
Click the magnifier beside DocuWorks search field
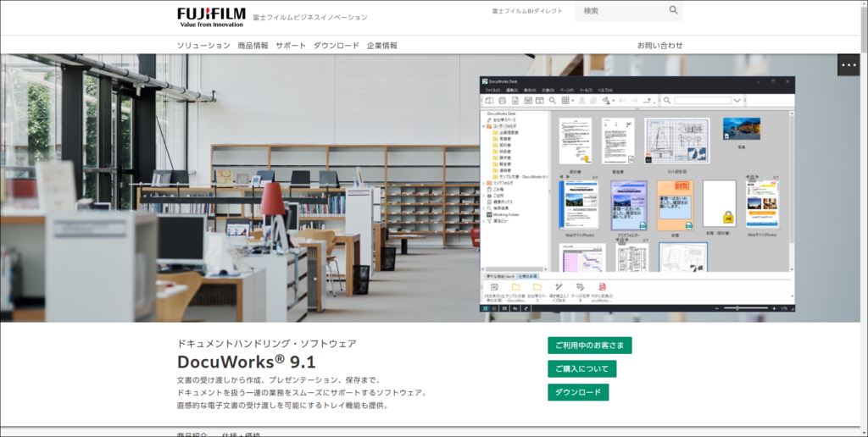[667, 101]
